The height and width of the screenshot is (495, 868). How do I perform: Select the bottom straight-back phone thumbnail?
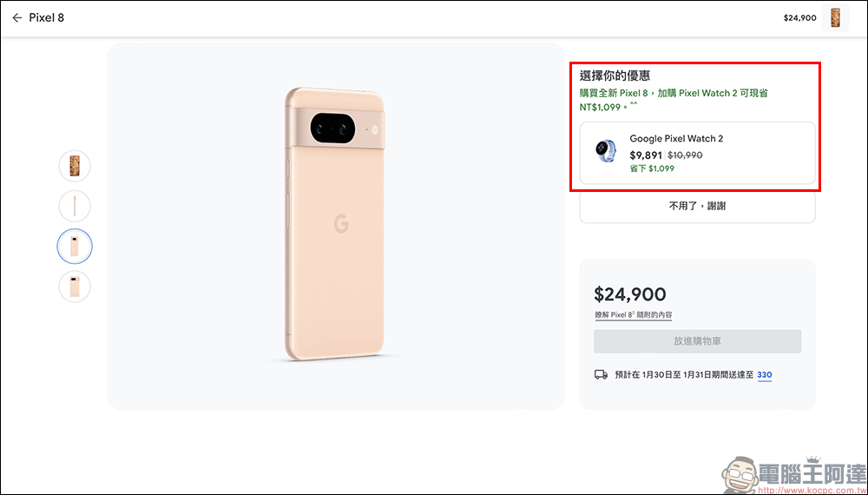(x=75, y=287)
